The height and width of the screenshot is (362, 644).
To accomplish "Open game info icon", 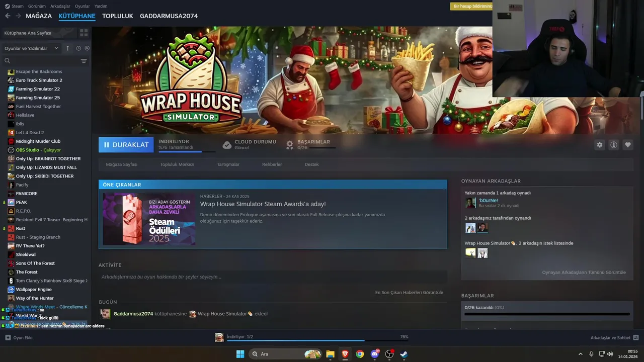I will pos(613,145).
